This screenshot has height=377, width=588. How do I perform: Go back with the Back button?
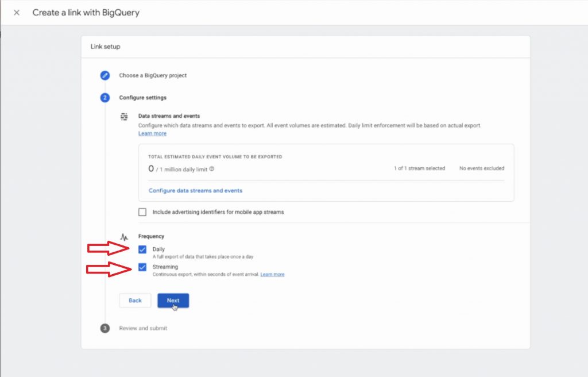135,301
